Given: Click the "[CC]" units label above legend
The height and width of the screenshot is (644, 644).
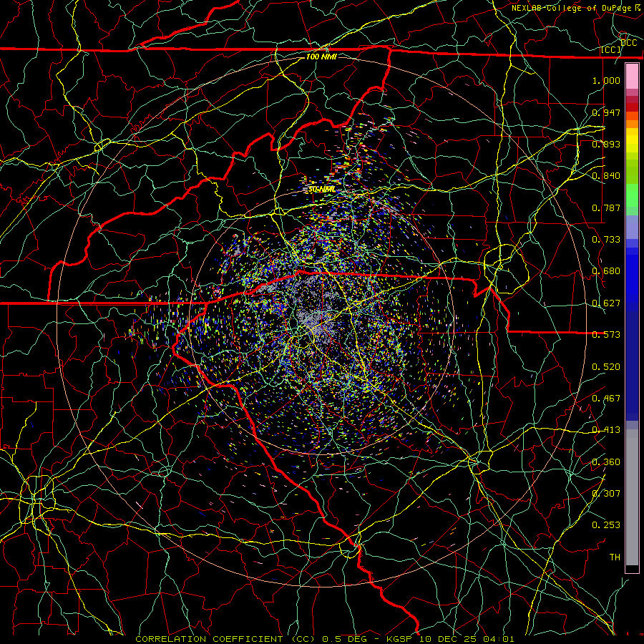Looking at the screenshot, I should tap(611, 50).
